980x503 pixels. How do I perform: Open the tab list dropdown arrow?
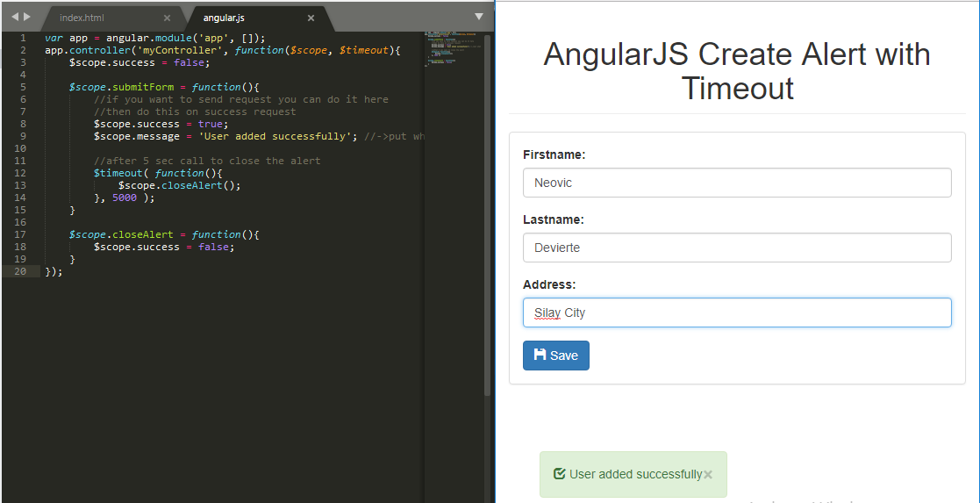coord(479,17)
